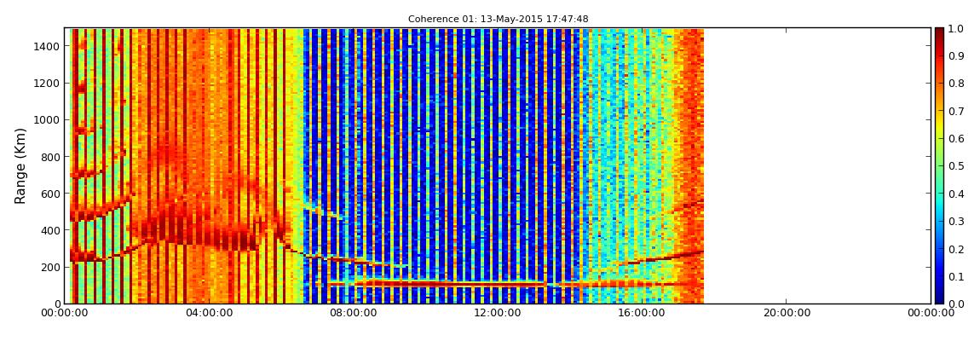Click the 400 range tick label
Screen dimensions: 980x347
pyautogui.click(x=50, y=231)
